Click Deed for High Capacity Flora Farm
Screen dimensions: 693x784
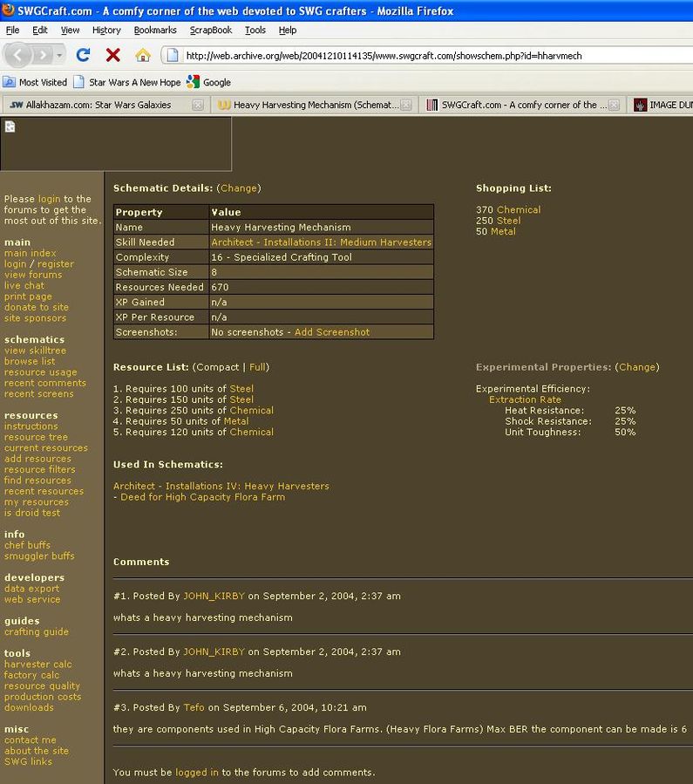(201, 497)
